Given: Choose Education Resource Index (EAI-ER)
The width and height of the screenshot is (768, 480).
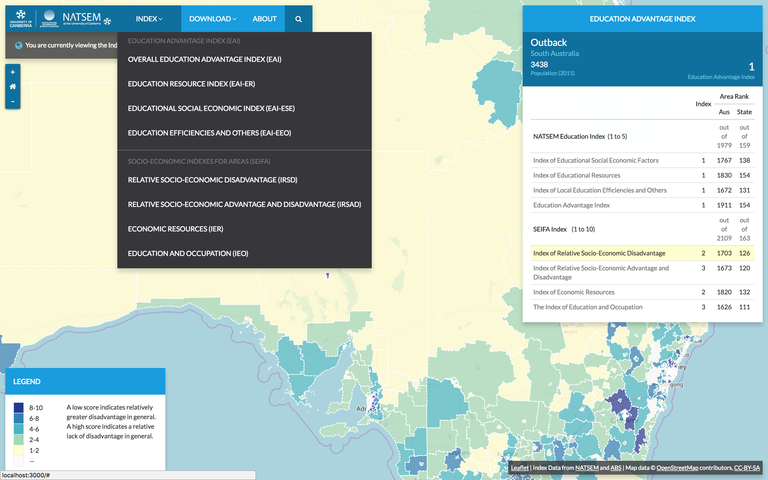Looking at the screenshot, I should (191, 84).
